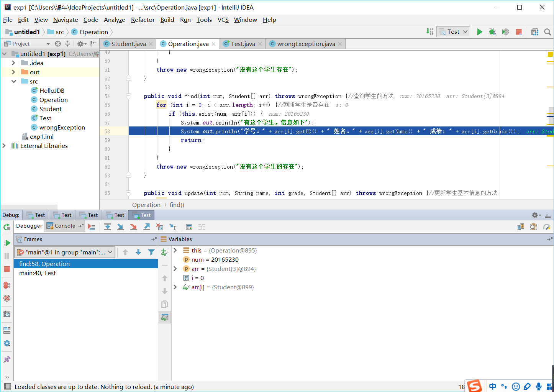Open Search Everywhere magnifier icon
The width and height of the screenshot is (554, 392).
[x=547, y=32]
